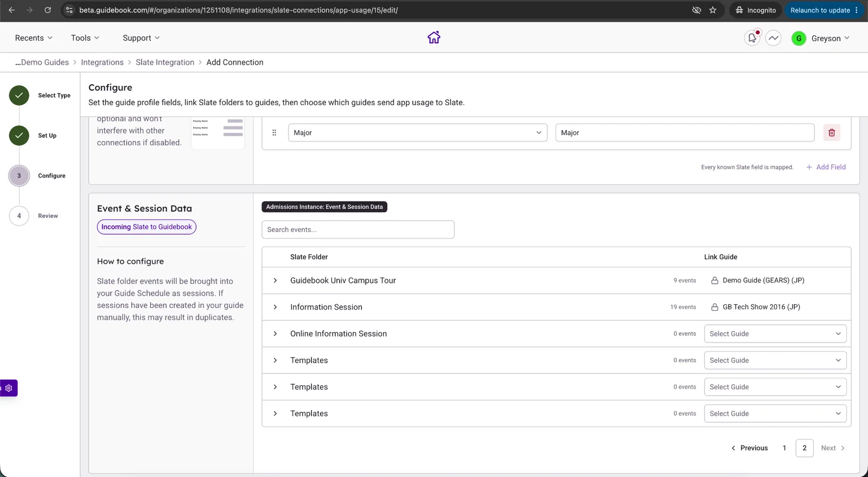Open Select Guide dropdown for Online Information Session
868x477 pixels.
775,334
